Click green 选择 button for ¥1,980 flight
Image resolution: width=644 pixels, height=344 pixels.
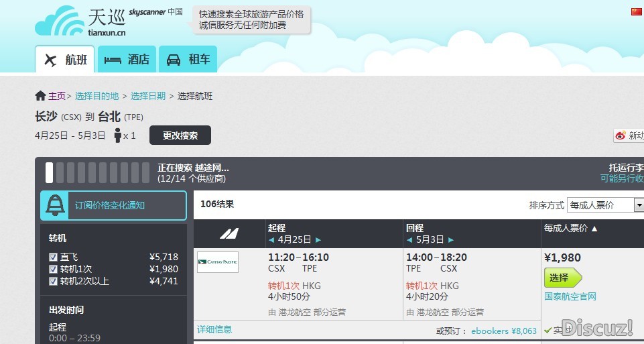click(x=562, y=278)
